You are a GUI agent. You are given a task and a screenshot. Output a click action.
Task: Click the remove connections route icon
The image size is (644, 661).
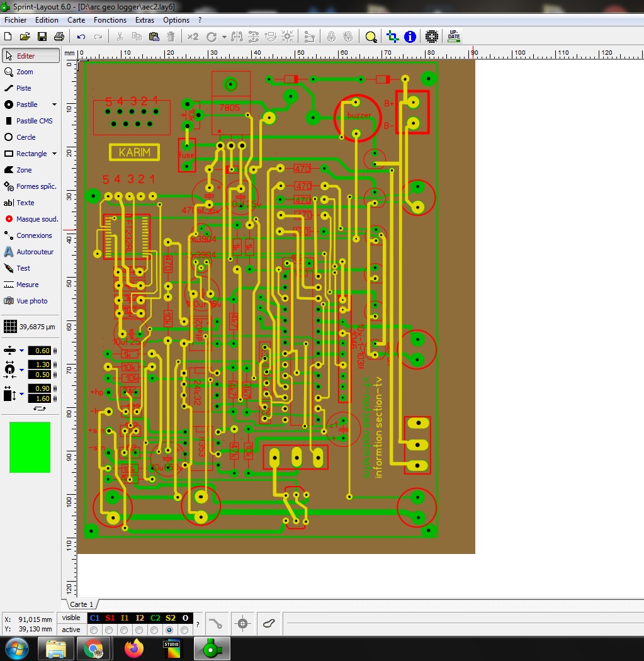pos(309,37)
